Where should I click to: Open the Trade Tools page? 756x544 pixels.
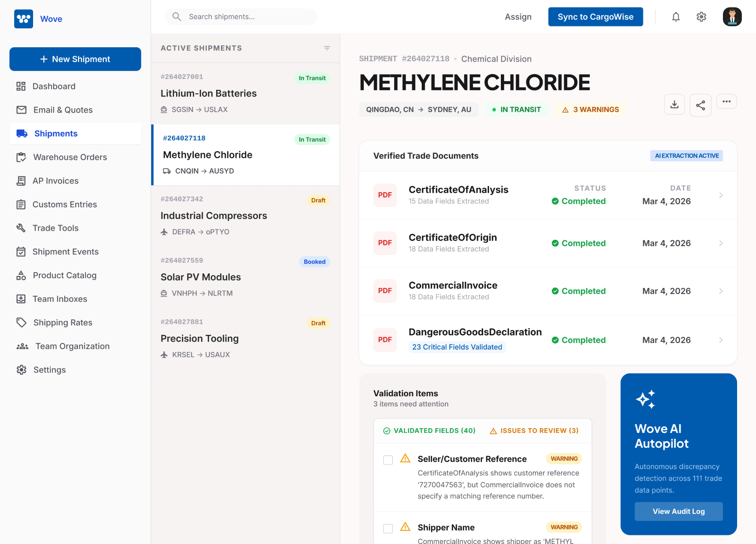coord(55,228)
